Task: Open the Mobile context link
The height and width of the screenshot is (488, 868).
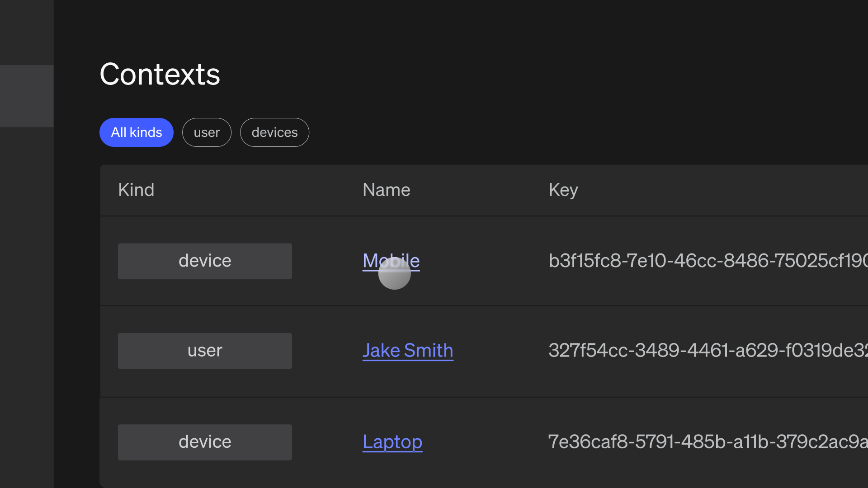Action: coord(391,261)
